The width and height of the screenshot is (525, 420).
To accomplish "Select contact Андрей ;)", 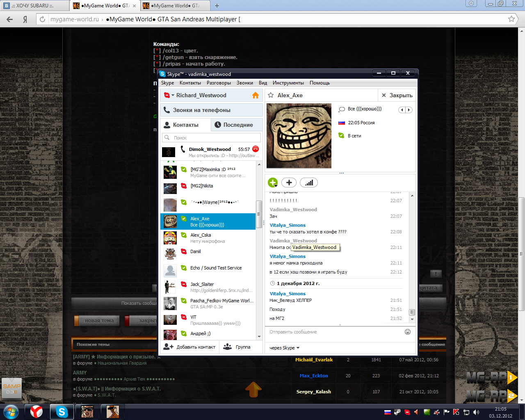I will [x=208, y=334].
